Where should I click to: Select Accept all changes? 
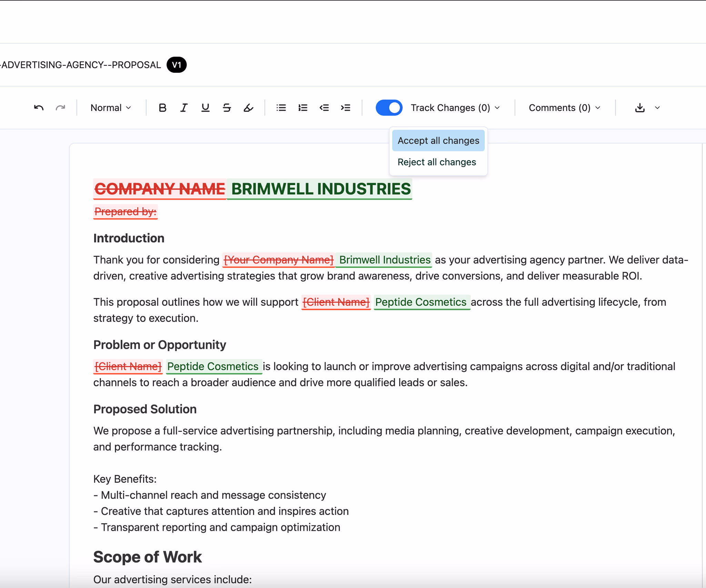[438, 140]
